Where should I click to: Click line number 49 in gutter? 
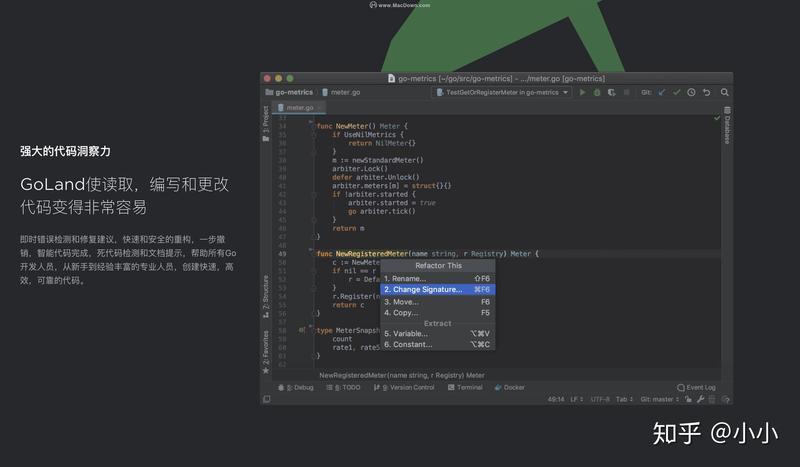click(282, 254)
